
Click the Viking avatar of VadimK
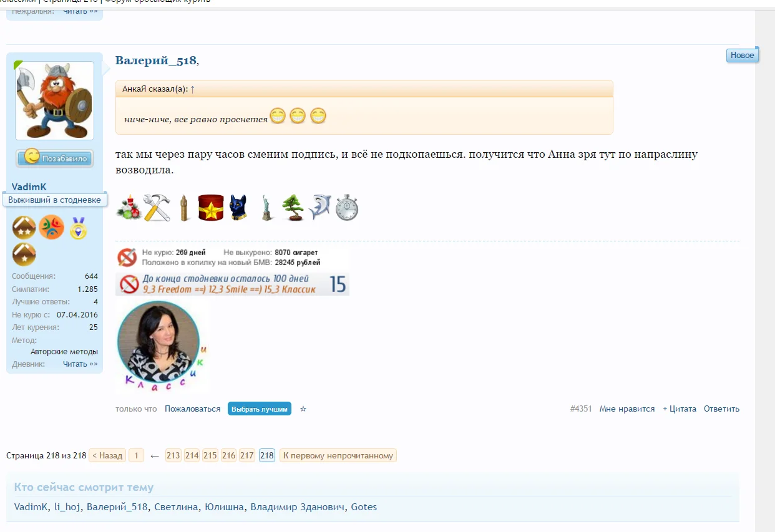coord(54,100)
